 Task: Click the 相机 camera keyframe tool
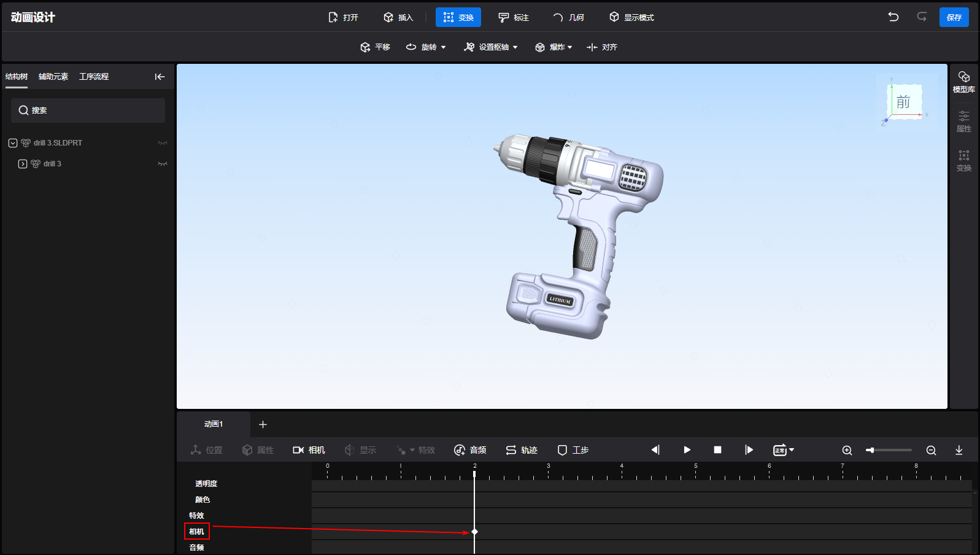[x=309, y=450]
